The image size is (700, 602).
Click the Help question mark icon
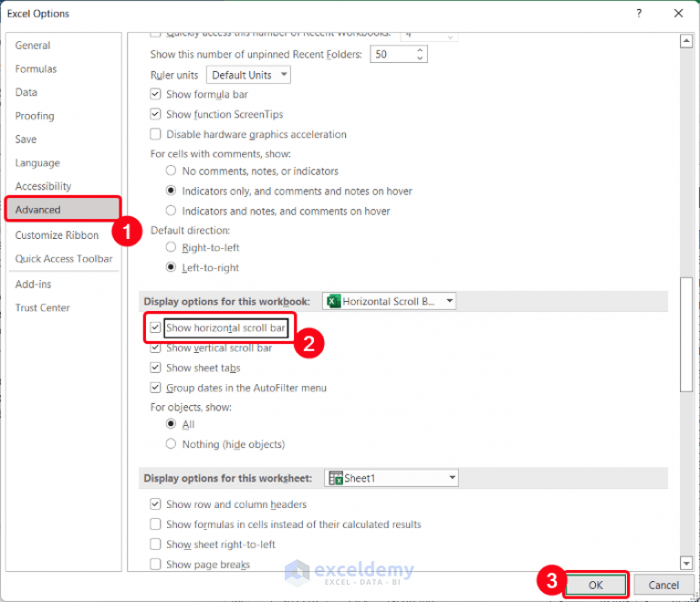[x=639, y=14]
